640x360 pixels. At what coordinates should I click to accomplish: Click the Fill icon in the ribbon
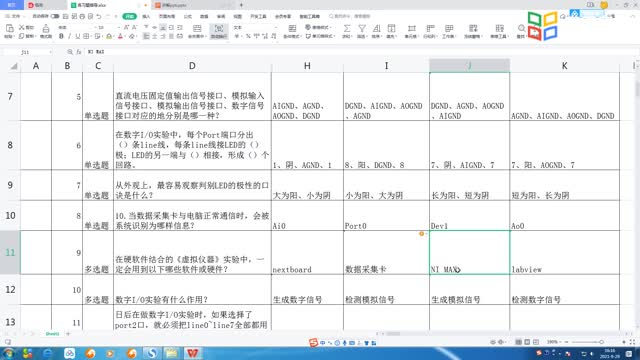pyautogui.click(x=391, y=29)
